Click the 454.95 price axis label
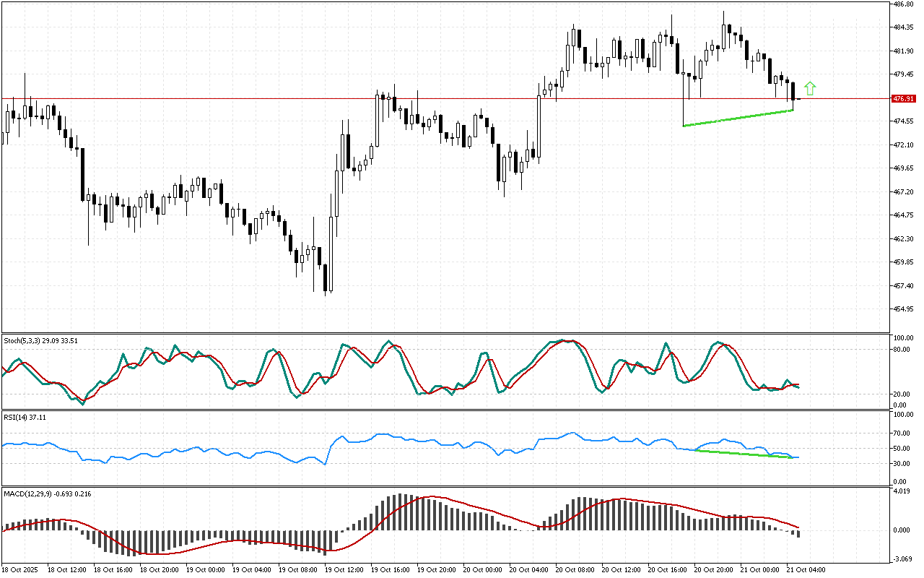This screenshot has width=924, height=578. [x=903, y=309]
